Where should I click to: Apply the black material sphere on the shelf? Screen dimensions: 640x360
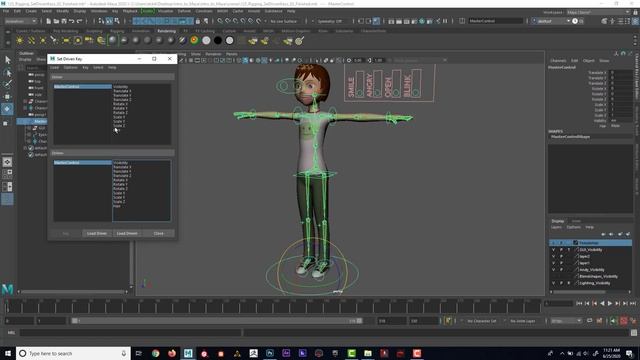coord(218,40)
